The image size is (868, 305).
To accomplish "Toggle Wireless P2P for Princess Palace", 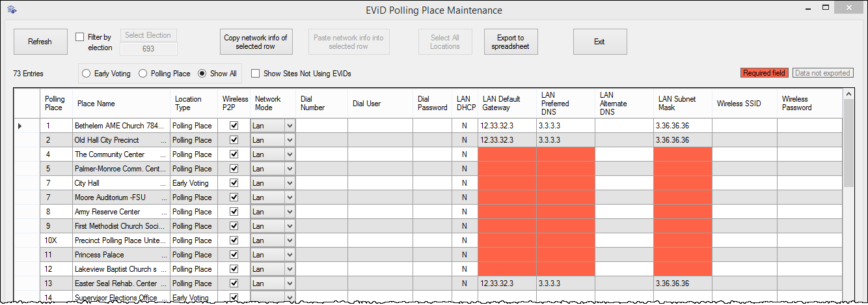I will tap(234, 255).
